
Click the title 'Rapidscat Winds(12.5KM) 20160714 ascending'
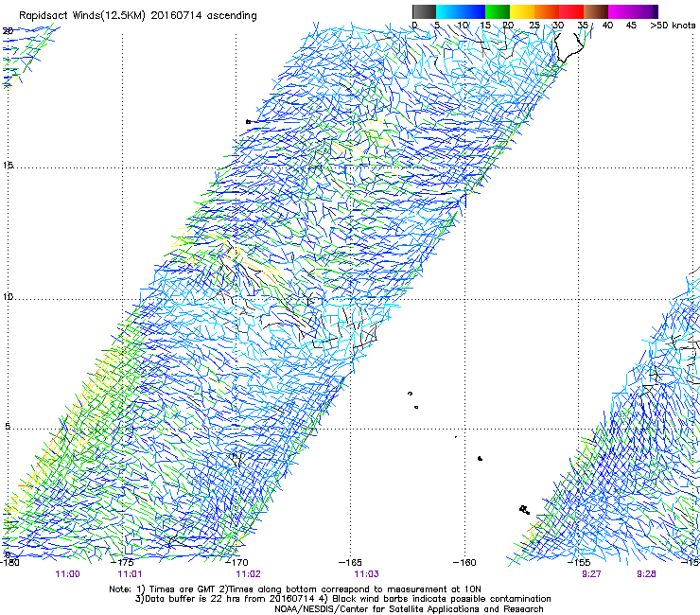[138, 16]
